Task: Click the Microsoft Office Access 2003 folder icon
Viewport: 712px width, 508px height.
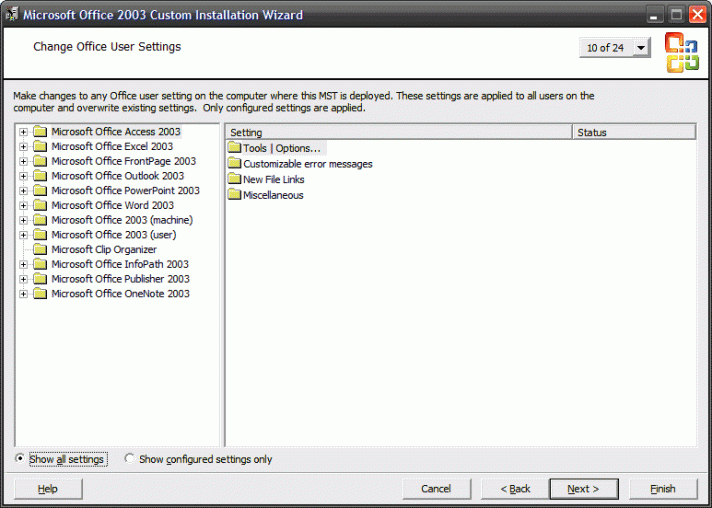Action: tap(40, 132)
